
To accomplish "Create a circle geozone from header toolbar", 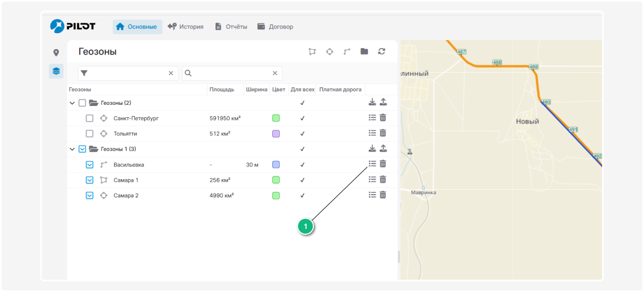I will 330,51.
